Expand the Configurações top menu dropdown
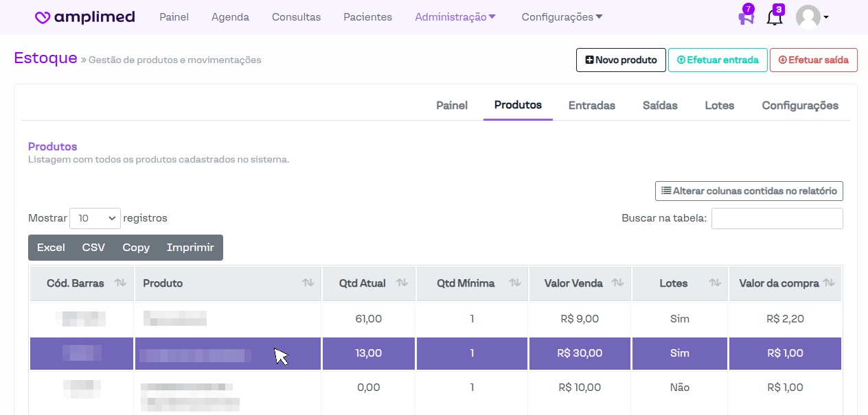The width and height of the screenshot is (868, 415). tap(562, 17)
